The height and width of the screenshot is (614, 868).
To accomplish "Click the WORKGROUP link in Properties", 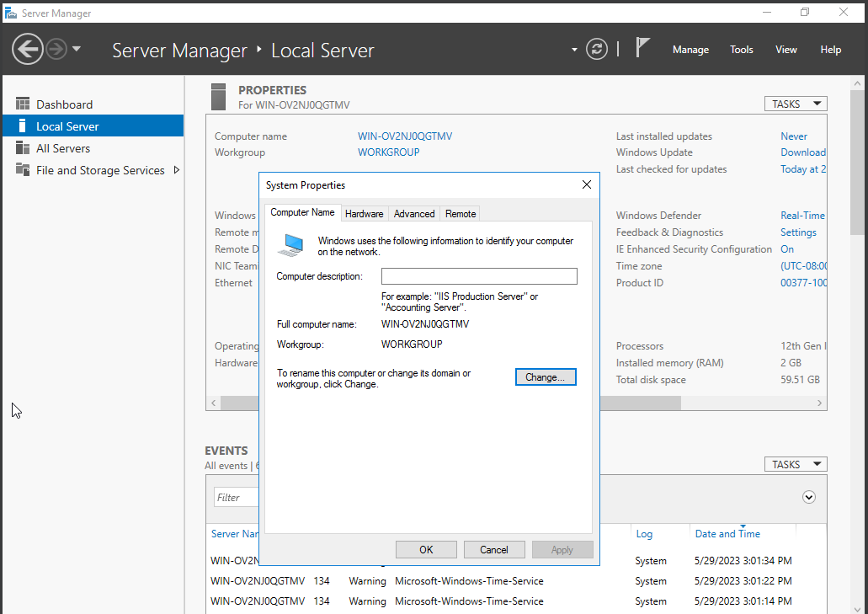I will click(x=389, y=152).
